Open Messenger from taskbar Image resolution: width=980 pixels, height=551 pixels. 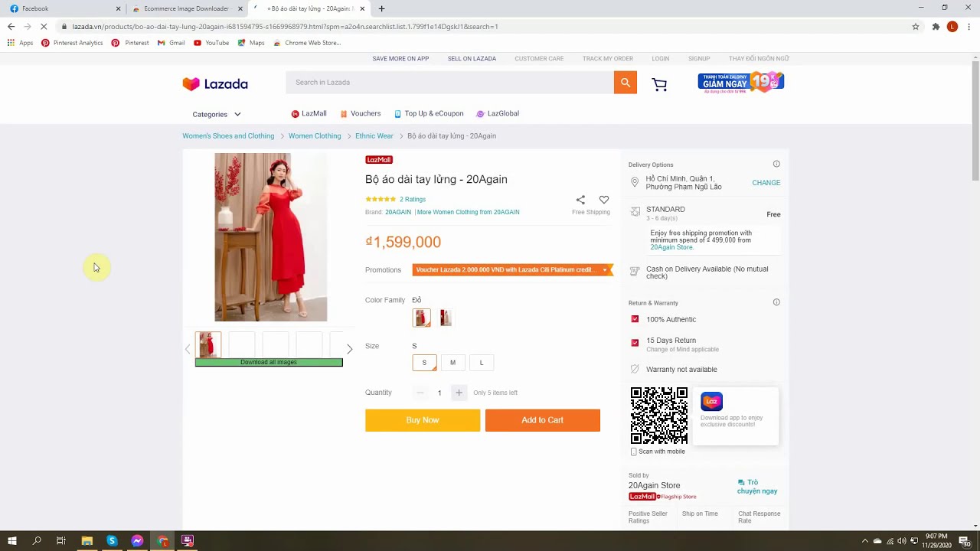tap(137, 541)
